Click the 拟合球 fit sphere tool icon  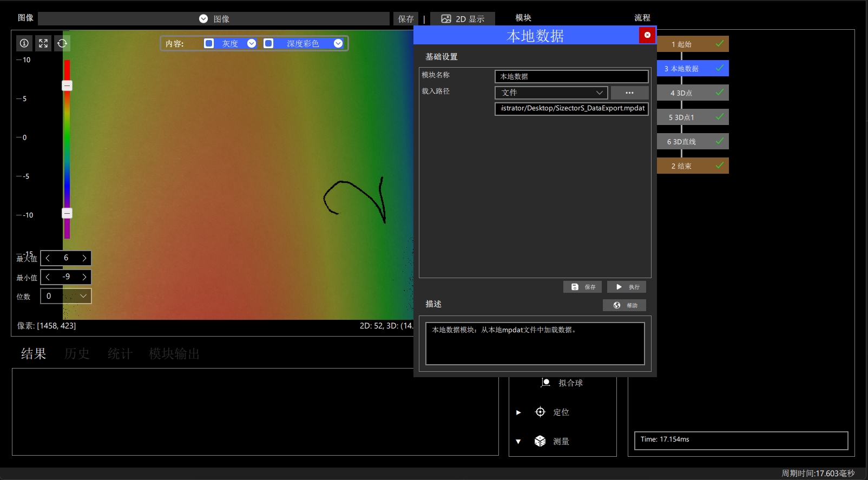tap(545, 383)
